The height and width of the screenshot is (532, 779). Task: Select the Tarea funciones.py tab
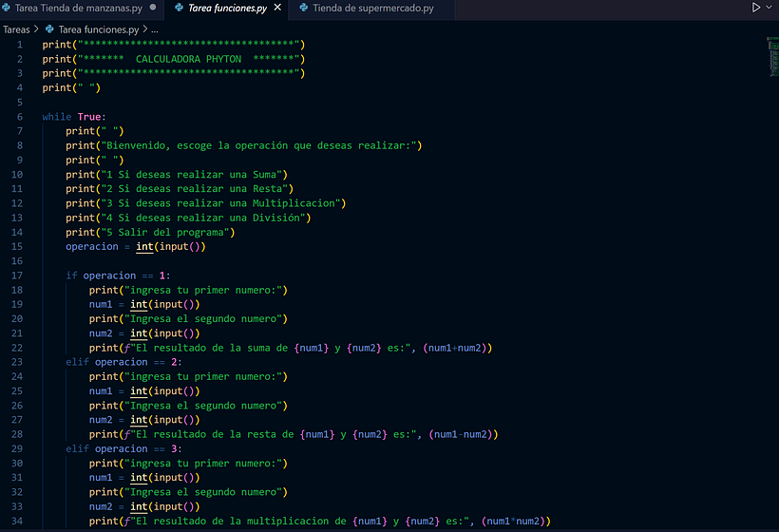[227, 8]
